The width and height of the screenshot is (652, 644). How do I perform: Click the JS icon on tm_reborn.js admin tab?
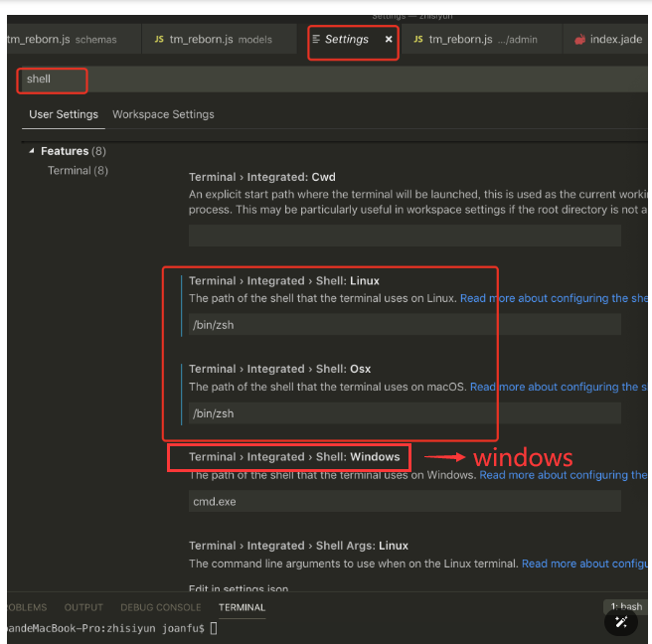click(x=418, y=39)
